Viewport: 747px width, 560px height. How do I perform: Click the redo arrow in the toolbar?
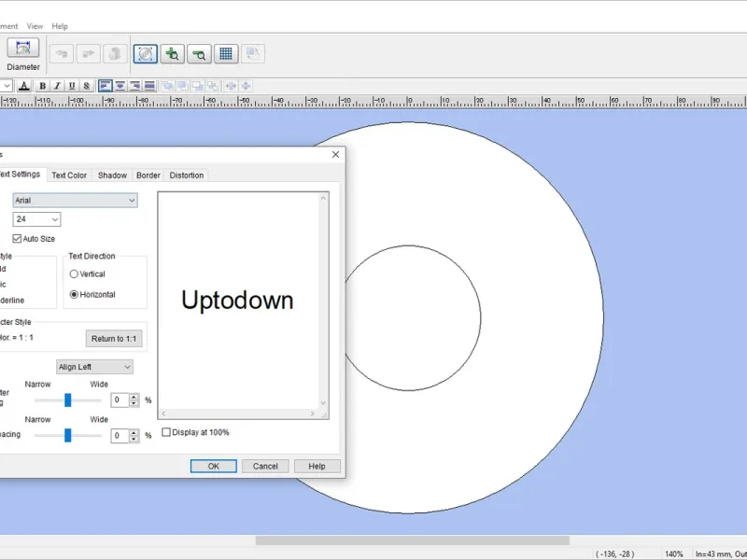[x=88, y=53]
